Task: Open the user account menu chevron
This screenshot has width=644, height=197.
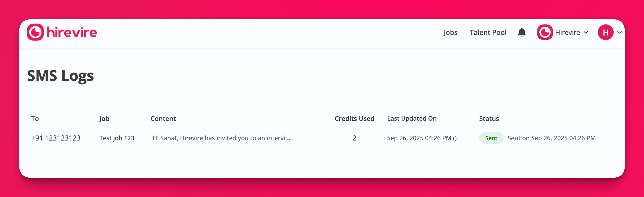Action: tap(620, 32)
